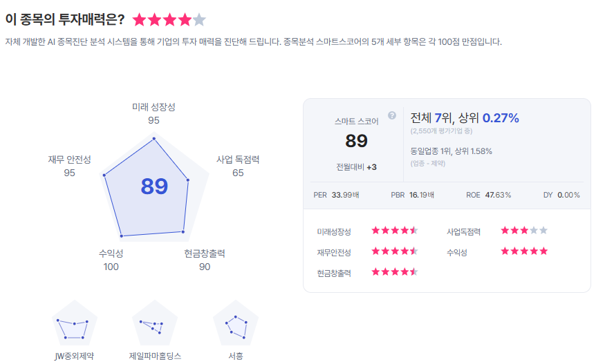
Task: Click the 현금창출력 star rating row
Action: [395, 272]
